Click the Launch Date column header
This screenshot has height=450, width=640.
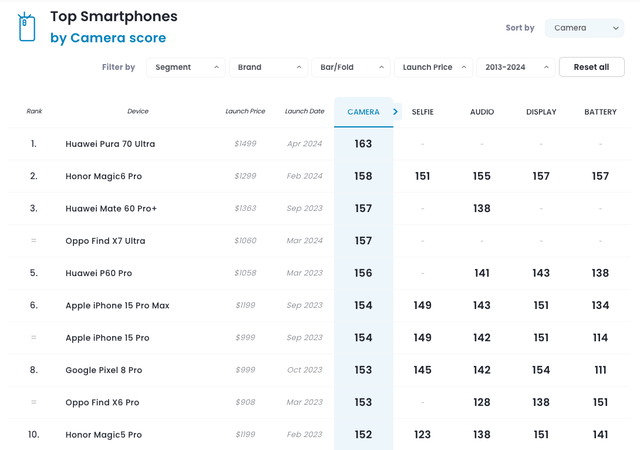(x=304, y=112)
